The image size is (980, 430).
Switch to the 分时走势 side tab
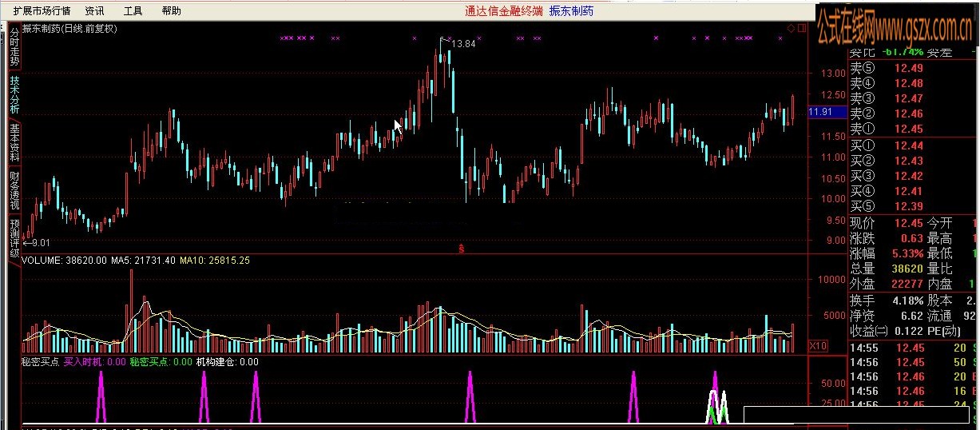pyautogui.click(x=14, y=47)
